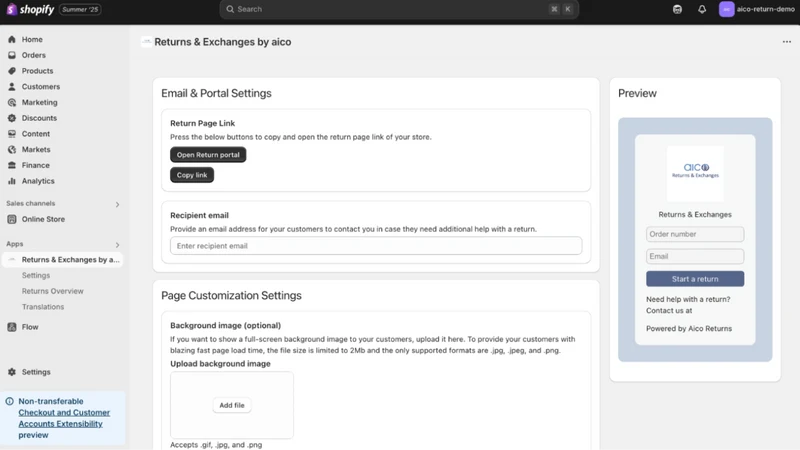Image resolution: width=800 pixels, height=450 pixels.
Task: Open the Translations subpage
Action: 43,307
